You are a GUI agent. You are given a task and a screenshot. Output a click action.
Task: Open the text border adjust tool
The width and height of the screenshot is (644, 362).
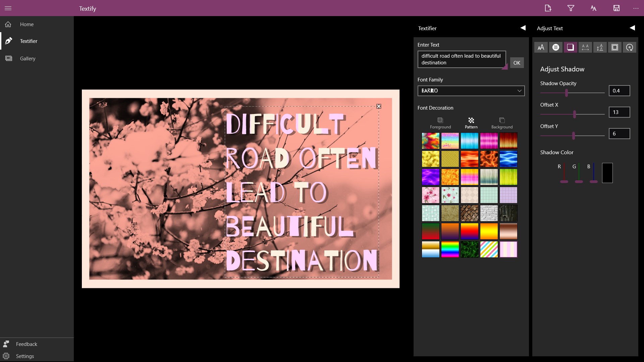coord(614,47)
